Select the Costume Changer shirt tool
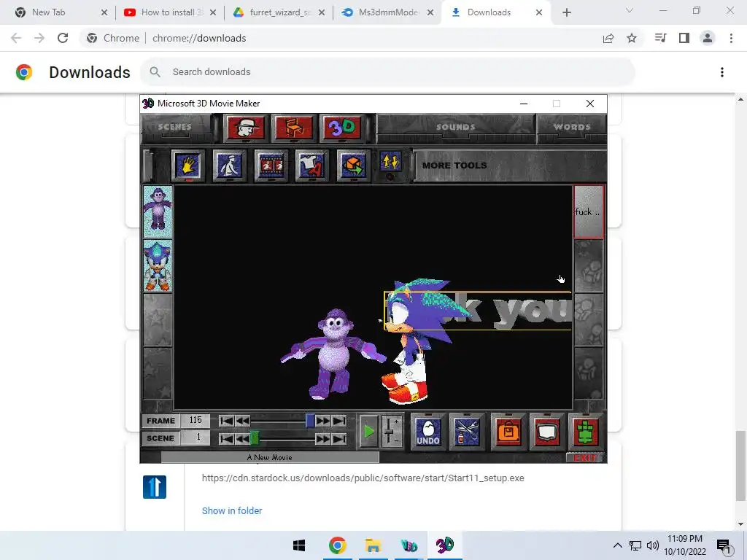This screenshot has height=560, width=747. tap(311, 166)
